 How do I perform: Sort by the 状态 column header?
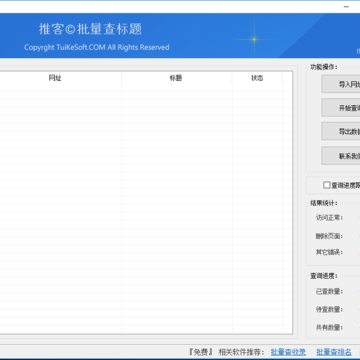[257, 78]
